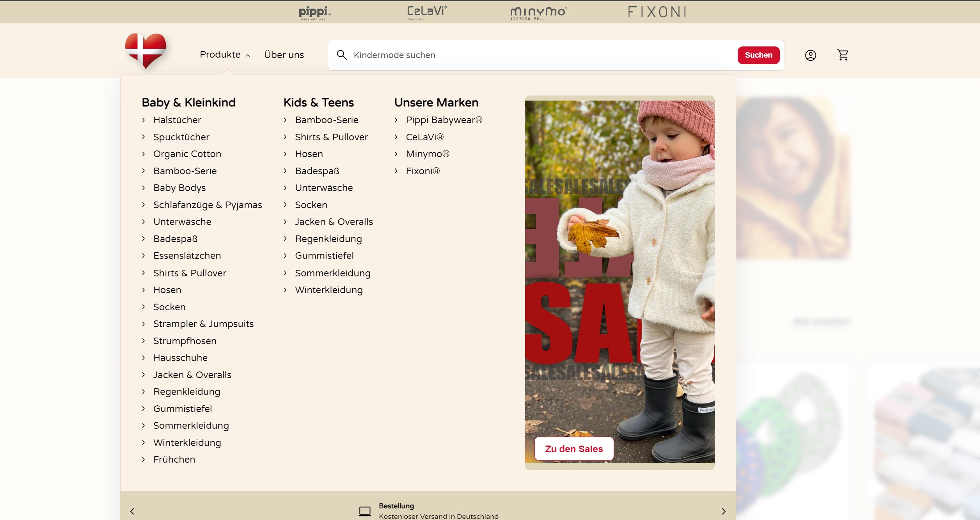
Task: Open Organic Cotton category
Action: tap(187, 154)
